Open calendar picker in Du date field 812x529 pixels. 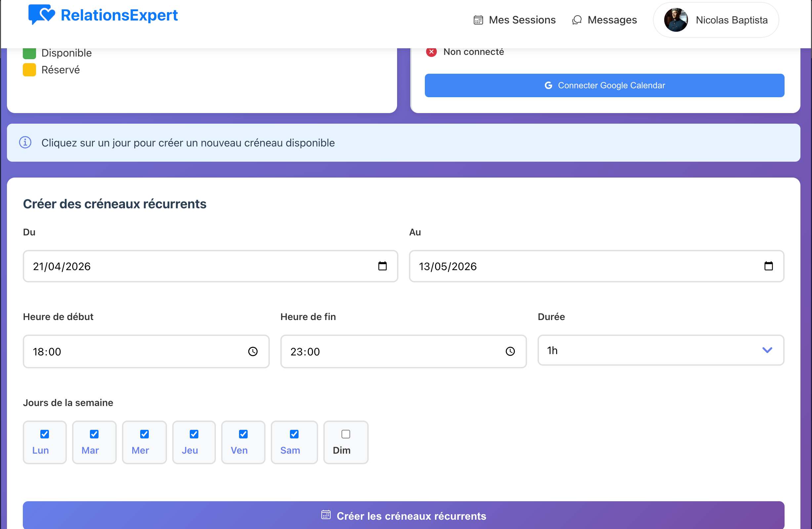(382, 266)
